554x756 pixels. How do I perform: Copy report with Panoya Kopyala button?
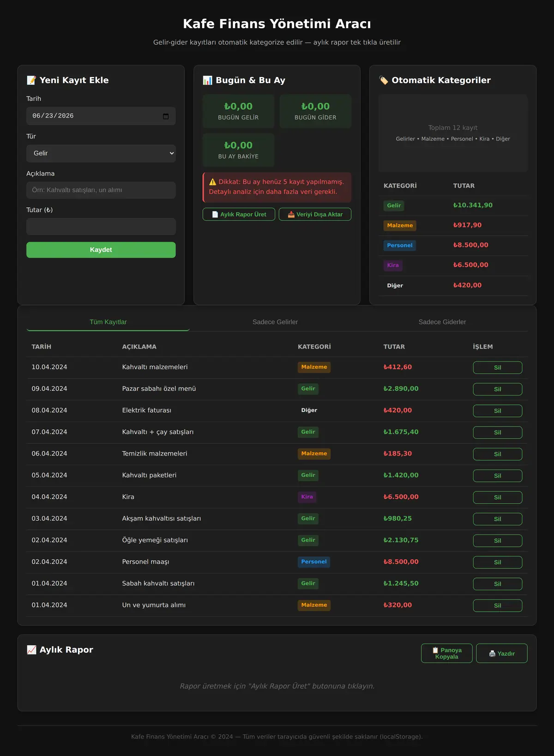click(x=446, y=653)
